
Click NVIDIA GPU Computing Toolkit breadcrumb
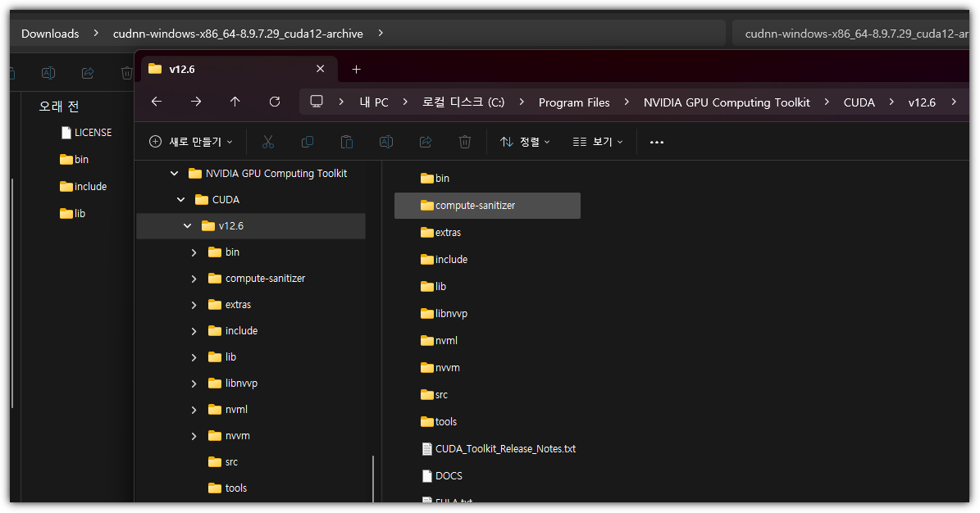tap(727, 102)
